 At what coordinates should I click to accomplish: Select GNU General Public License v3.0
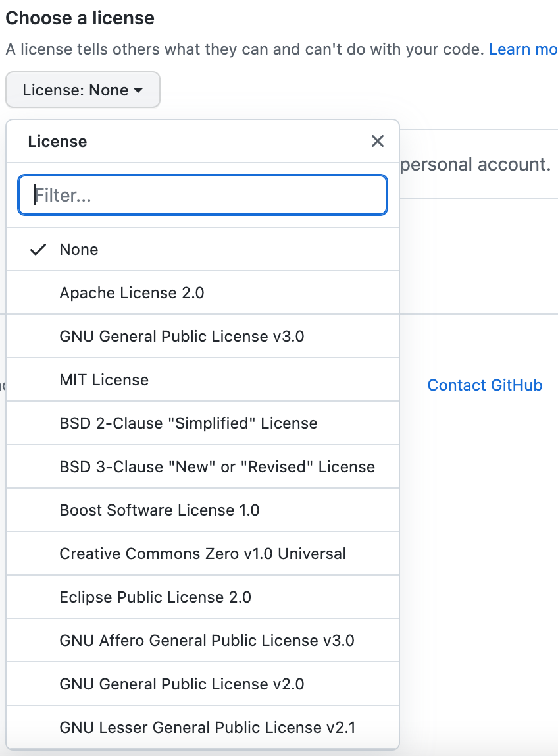click(x=182, y=337)
